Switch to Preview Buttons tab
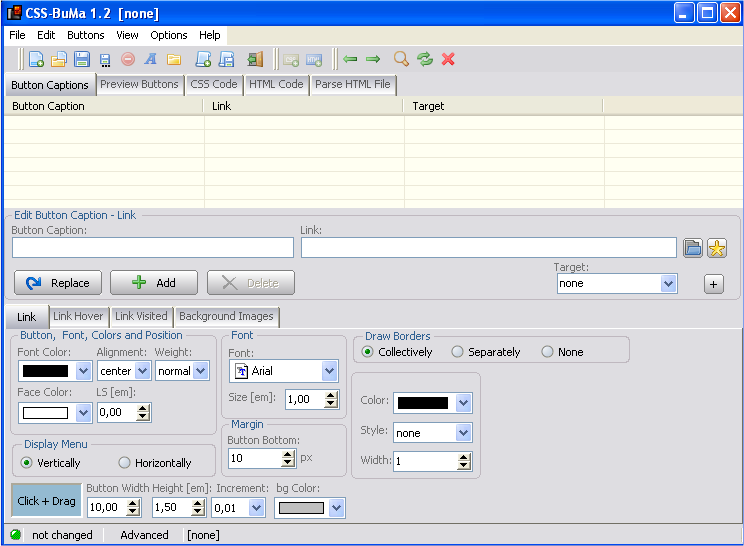 139,84
